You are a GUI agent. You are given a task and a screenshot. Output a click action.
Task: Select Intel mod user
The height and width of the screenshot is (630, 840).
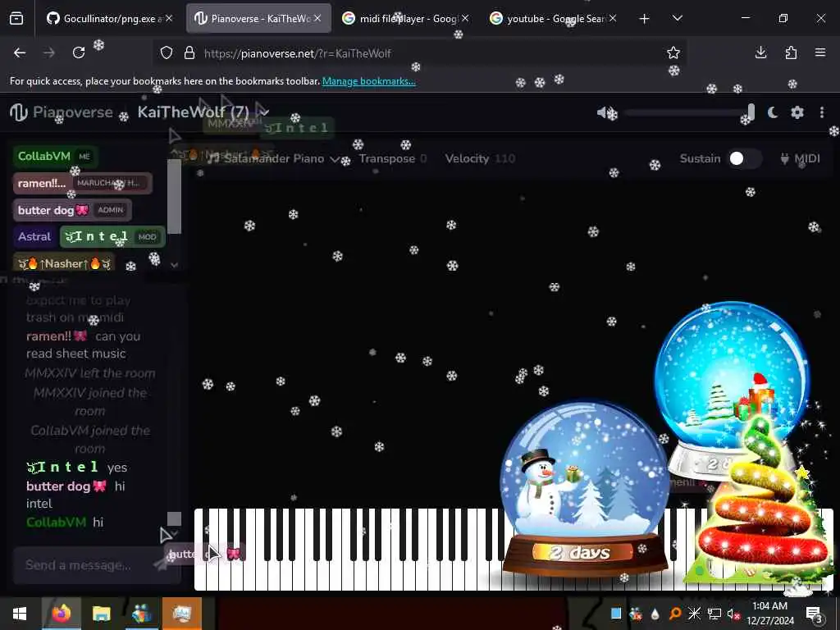[112, 237]
